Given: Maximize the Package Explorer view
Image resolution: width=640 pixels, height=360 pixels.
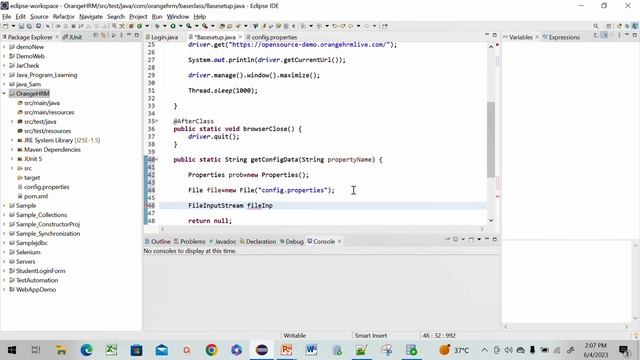Looking at the screenshot, I should [137, 36].
